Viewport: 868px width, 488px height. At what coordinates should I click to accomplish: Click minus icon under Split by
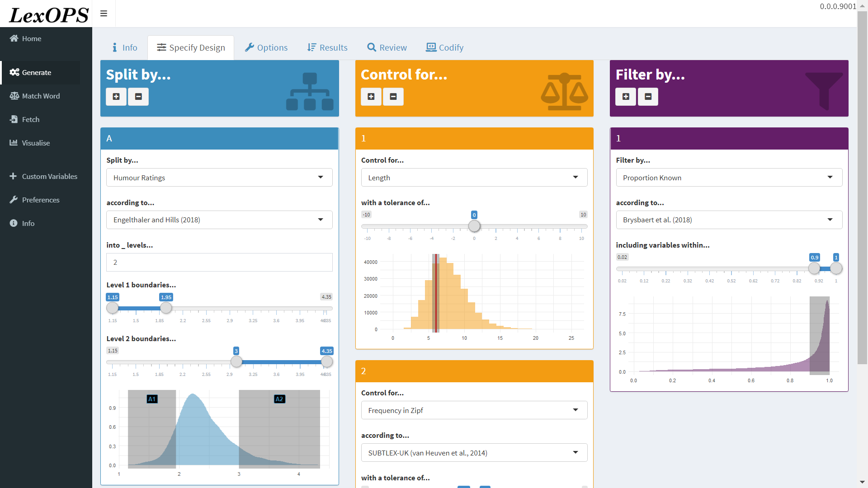[x=138, y=97]
